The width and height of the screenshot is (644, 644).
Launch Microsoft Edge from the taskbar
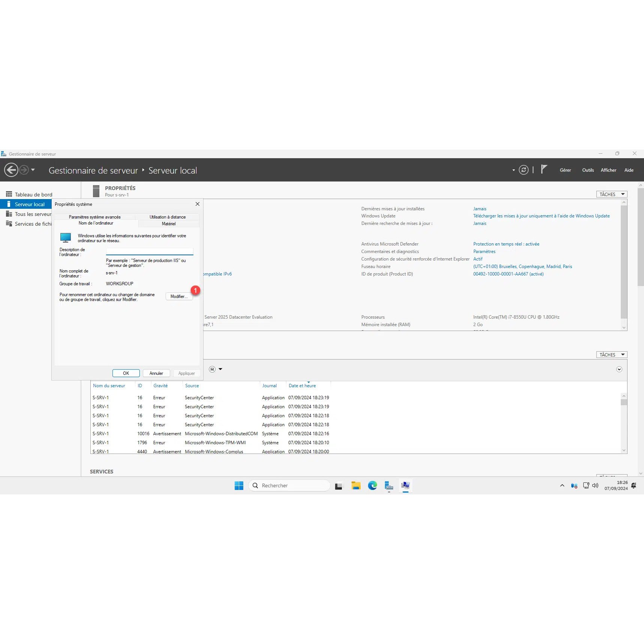click(372, 485)
